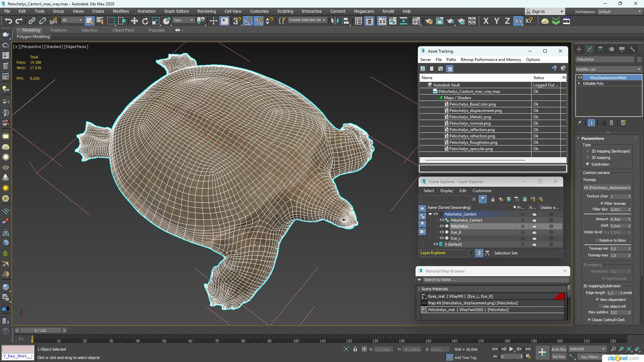
Task: Click Key Filters button
Action: click(x=591, y=357)
